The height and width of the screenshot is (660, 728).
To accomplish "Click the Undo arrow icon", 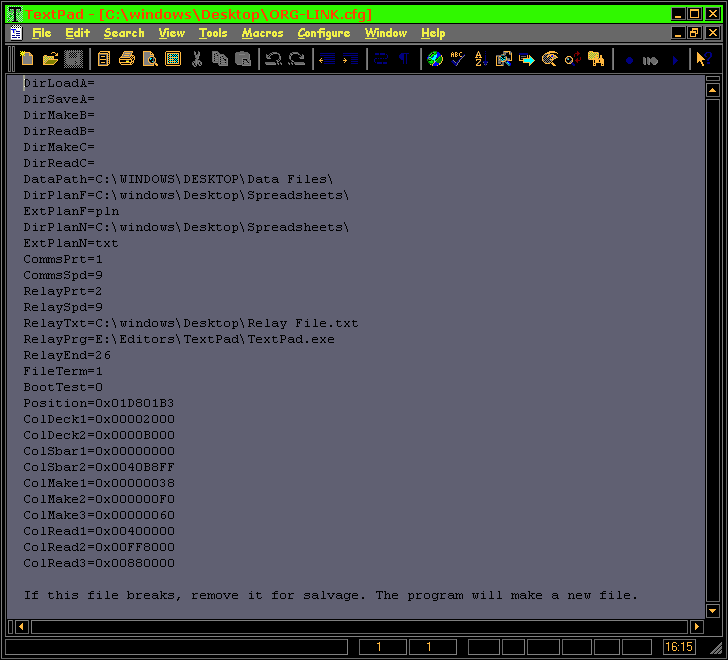I will click(273, 59).
